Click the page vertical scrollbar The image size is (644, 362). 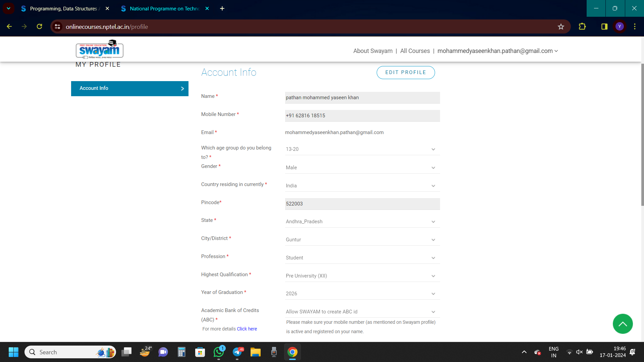tap(642, 134)
